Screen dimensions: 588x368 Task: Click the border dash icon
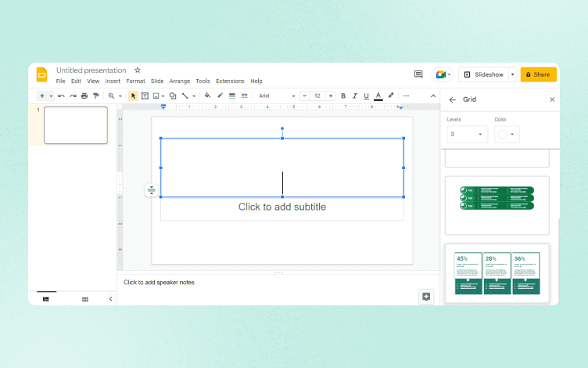tap(244, 96)
